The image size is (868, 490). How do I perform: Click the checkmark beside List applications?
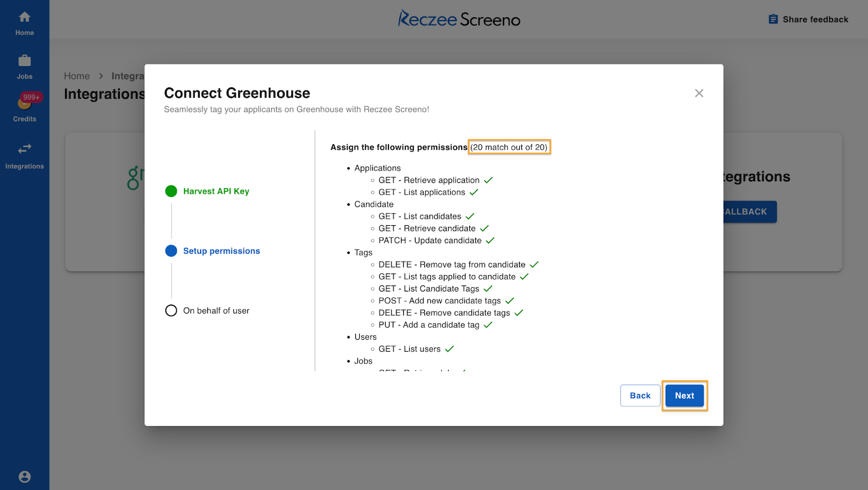[x=474, y=192]
